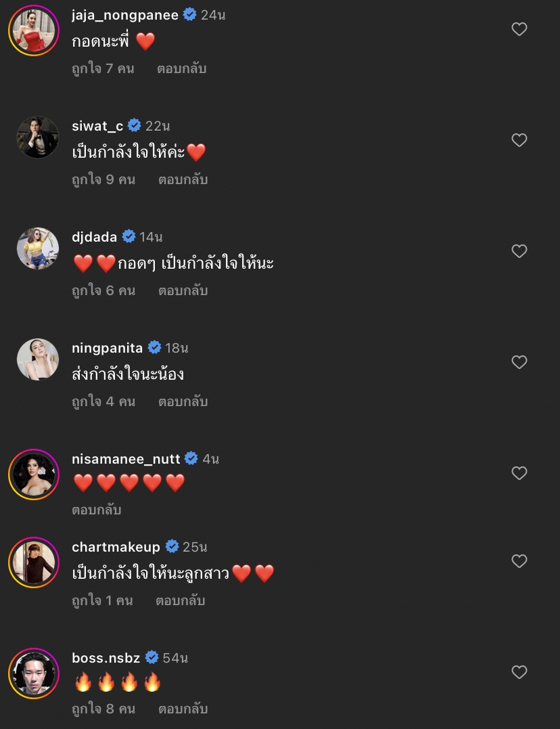560x729 pixels.
Task: View siwat_c's profile avatar
Action: (x=38, y=137)
